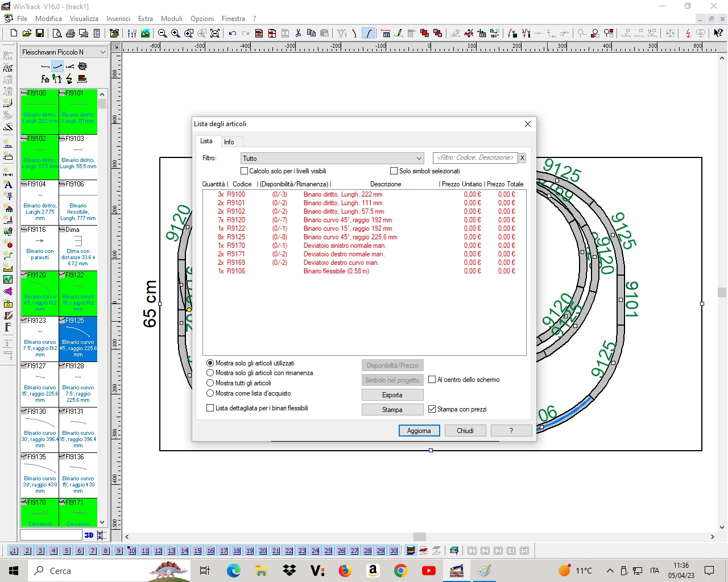This screenshot has height=582, width=728.
Task: Click the 3D view icon
Action: [89, 535]
